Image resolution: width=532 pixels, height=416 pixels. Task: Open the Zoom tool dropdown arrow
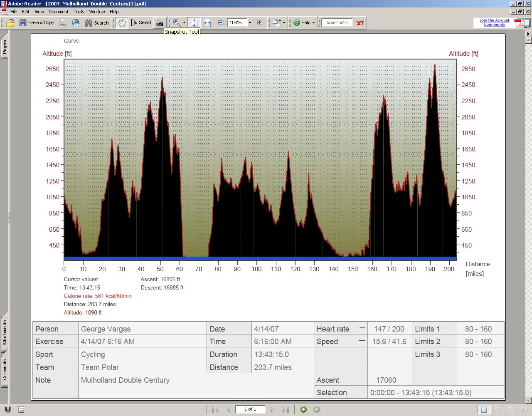coord(184,23)
